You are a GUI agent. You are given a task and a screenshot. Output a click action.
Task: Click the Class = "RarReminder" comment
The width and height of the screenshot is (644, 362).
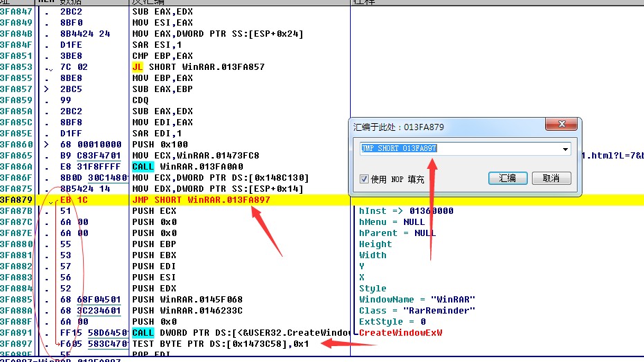417,310
